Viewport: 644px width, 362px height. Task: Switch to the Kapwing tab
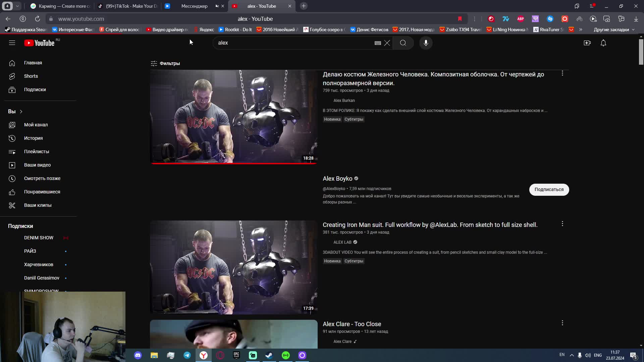click(60, 6)
